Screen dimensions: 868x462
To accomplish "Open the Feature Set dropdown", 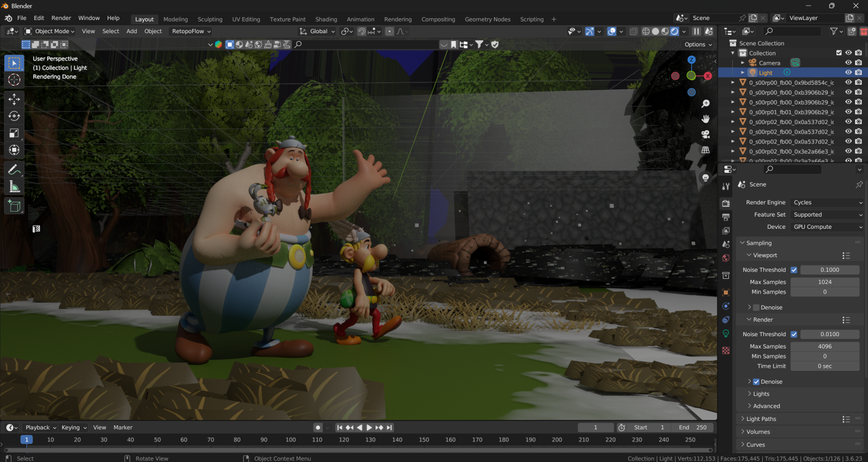I will point(828,215).
